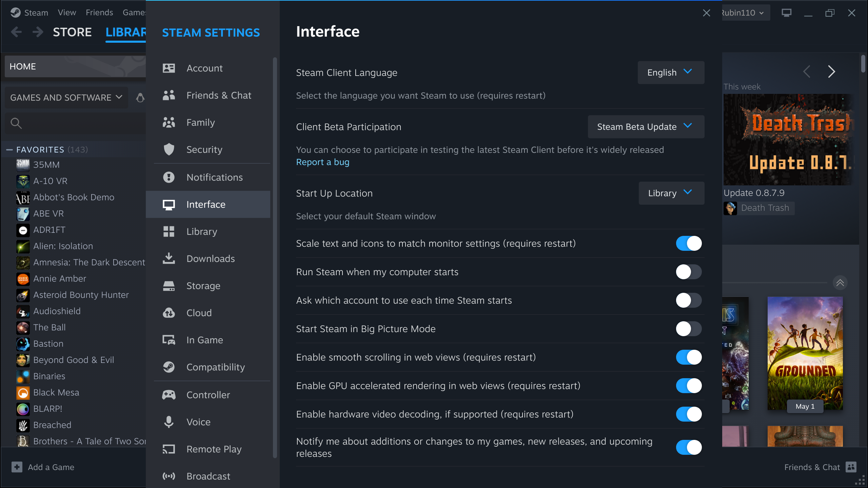Expand the Games and Software filter dropdown

pyautogui.click(x=66, y=98)
